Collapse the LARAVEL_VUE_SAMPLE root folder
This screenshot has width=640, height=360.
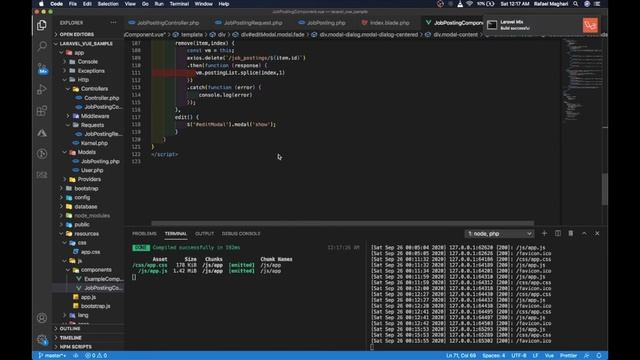coord(86,44)
